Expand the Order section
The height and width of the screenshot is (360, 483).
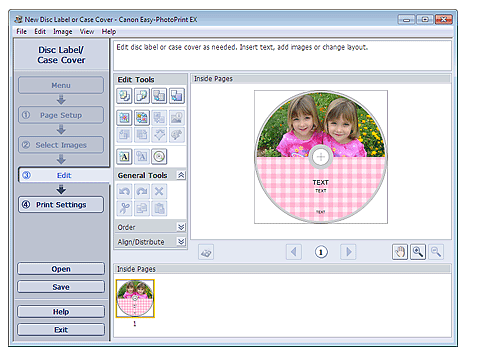point(181,227)
